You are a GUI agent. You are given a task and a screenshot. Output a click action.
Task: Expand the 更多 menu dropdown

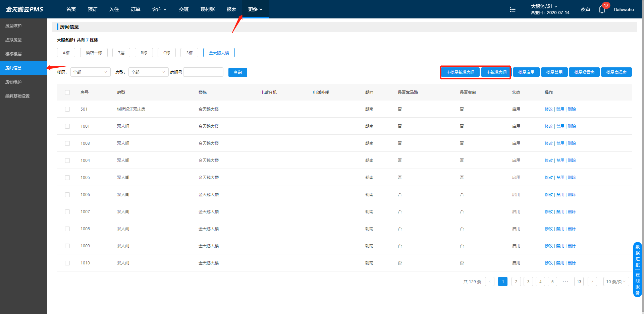point(256,9)
